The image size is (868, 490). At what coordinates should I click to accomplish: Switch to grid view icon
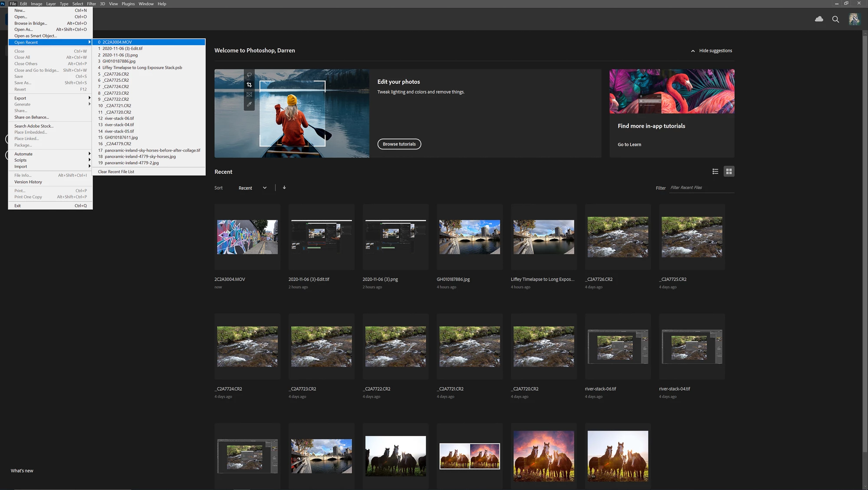729,172
